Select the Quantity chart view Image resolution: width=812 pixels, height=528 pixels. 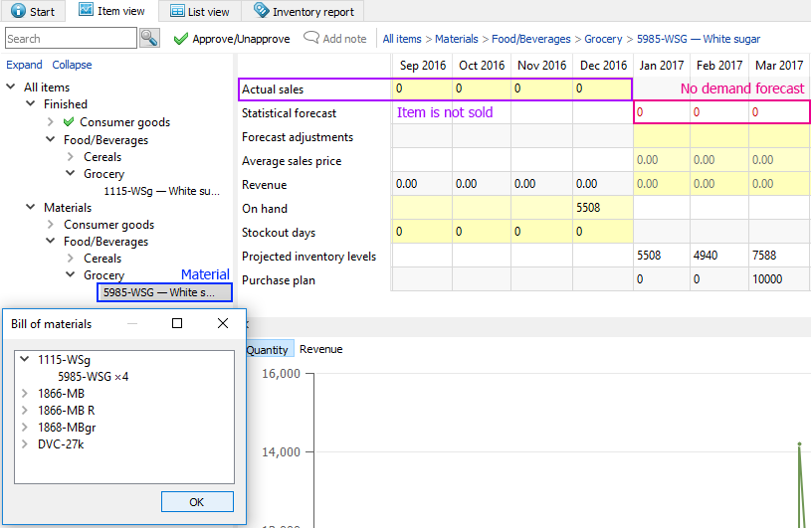coord(267,349)
